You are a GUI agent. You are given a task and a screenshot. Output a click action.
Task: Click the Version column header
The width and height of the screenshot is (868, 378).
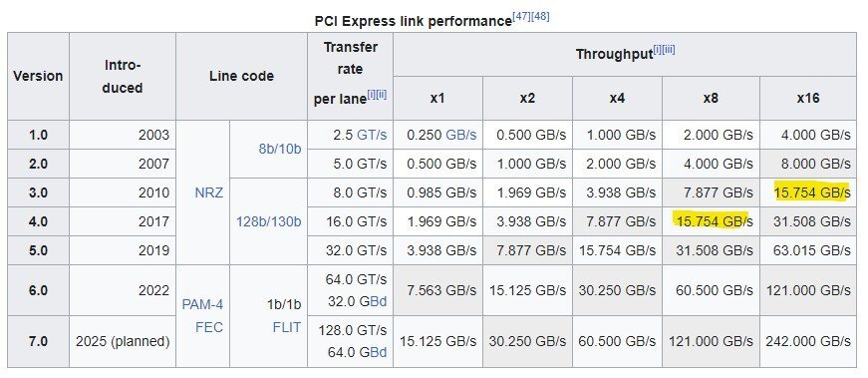[38, 76]
